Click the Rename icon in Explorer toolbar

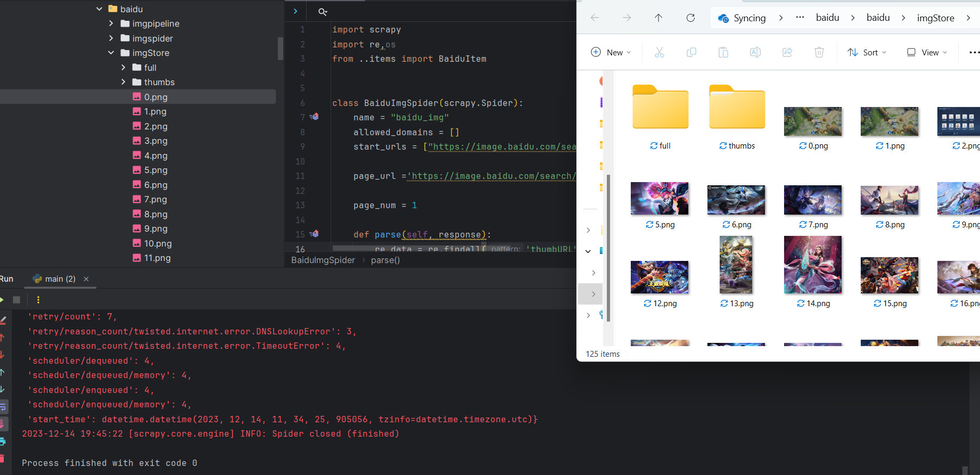pos(755,52)
